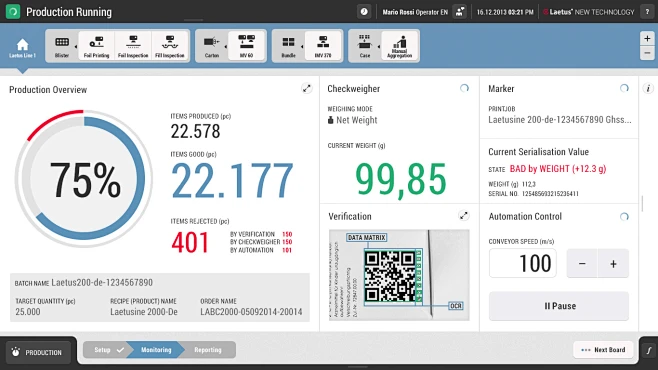Open the help question mark

pos(647,12)
